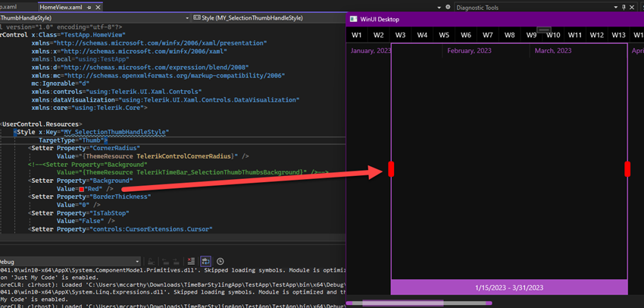644x308 pixels.
Task: Select the February, 2023 month label
Action: point(467,51)
